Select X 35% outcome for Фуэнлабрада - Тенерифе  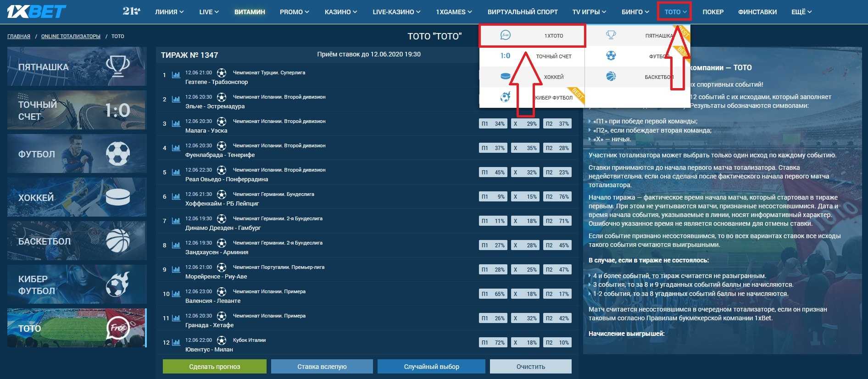click(x=525, y=148)
